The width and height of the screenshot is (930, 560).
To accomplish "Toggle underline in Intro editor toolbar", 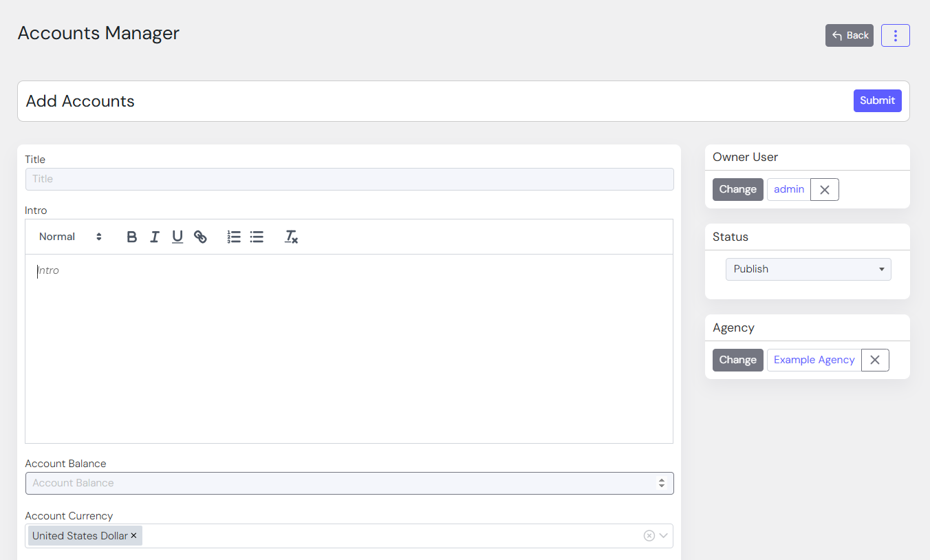I will (x=177, y=237).
